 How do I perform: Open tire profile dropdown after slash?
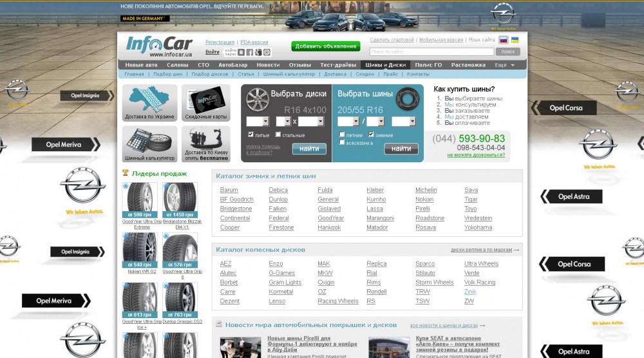pos(375,122)
